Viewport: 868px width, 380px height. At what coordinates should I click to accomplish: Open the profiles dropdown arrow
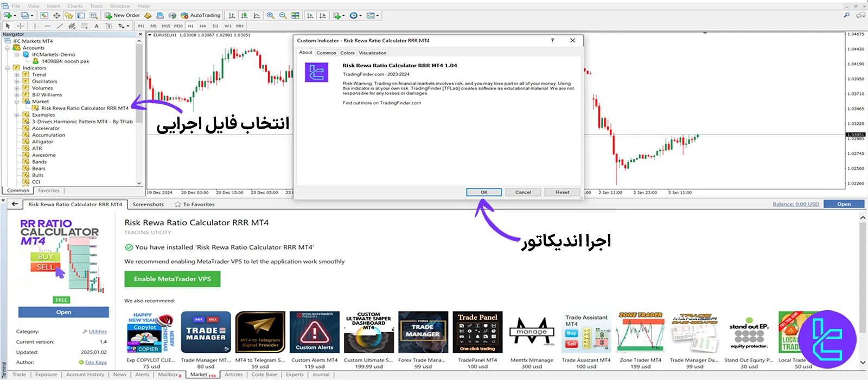31,16
